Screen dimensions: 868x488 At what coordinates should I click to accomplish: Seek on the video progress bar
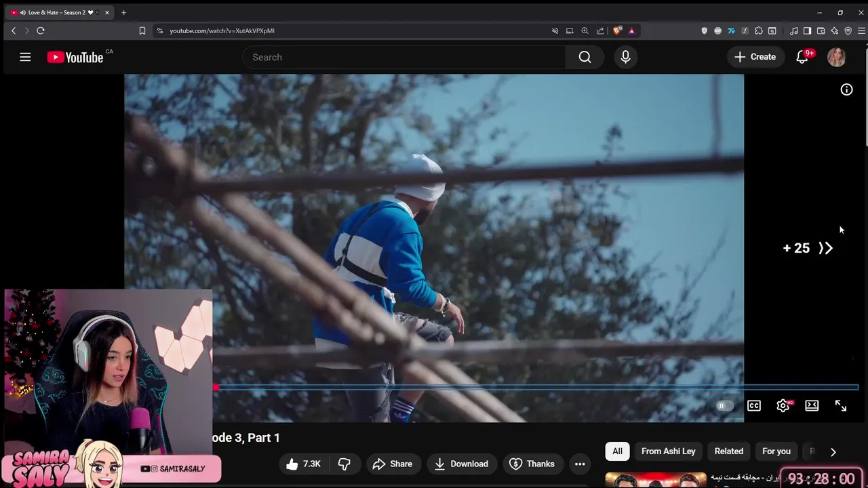pyautogui.click(x=536, y=388)
